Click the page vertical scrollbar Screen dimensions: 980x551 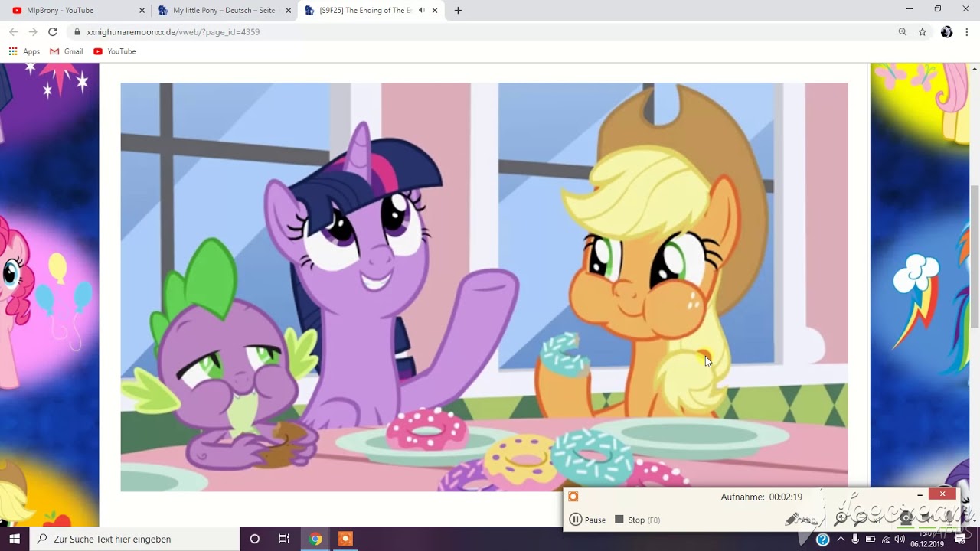point(975,256)
